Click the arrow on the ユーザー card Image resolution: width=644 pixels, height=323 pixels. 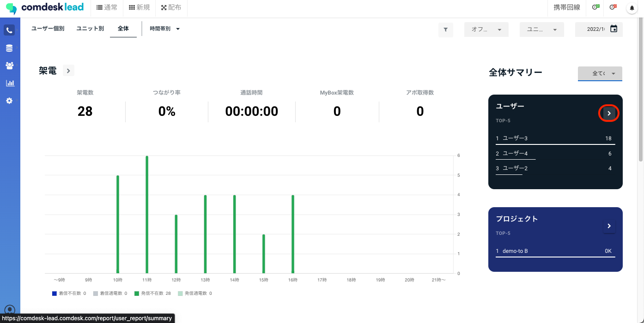(609, 113)
